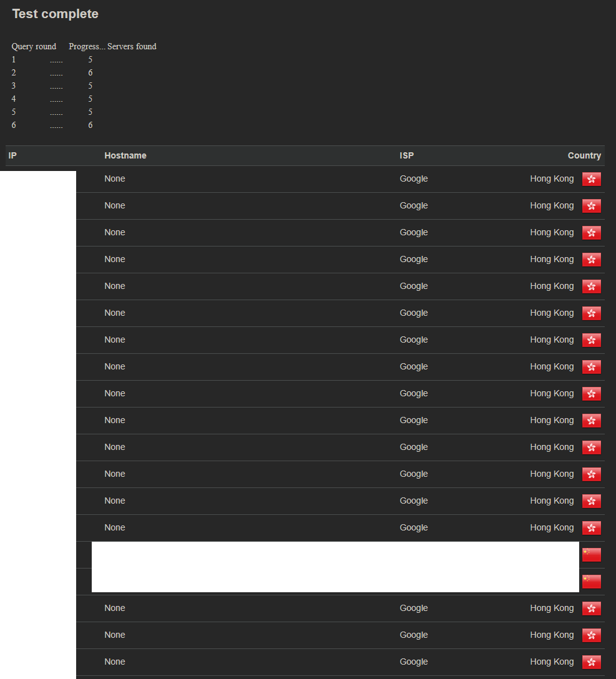The height and width of the screenshot is (679, 616).
Task: Click the flag icon in the third results row
Action: coord(591,232)
